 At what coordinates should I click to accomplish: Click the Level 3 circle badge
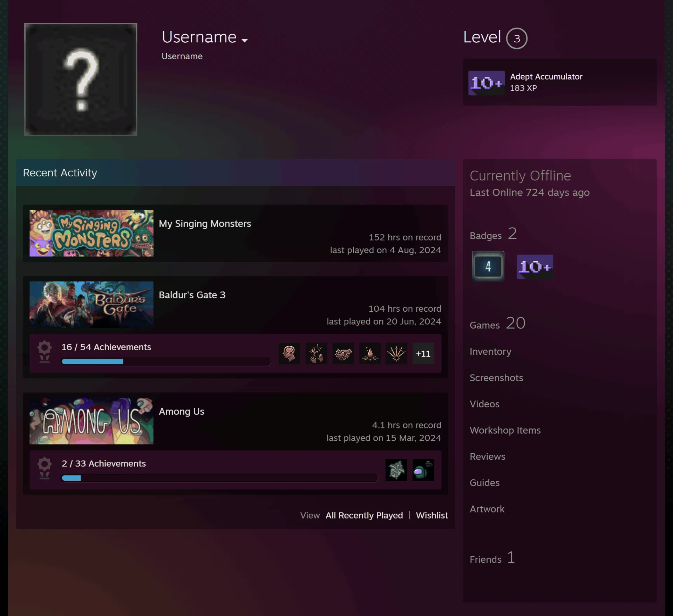click(517, 38)
